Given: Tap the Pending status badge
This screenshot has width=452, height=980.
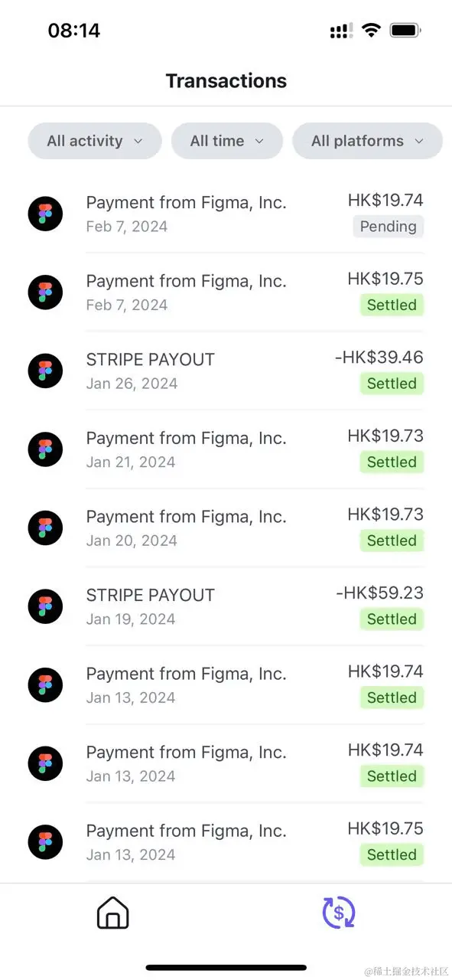Looking at the screenshot, I should [x=389, y=227].
